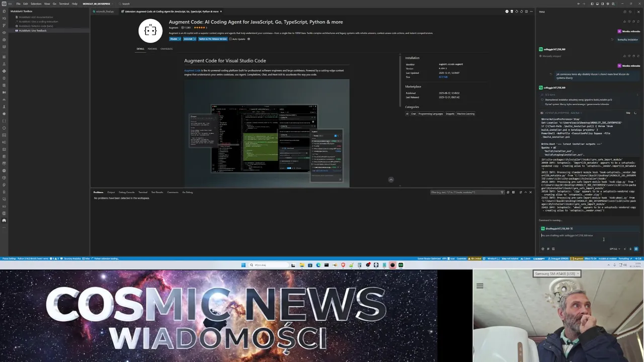
Task: Open Source Control view in activity bar
Action: point(4,25)
